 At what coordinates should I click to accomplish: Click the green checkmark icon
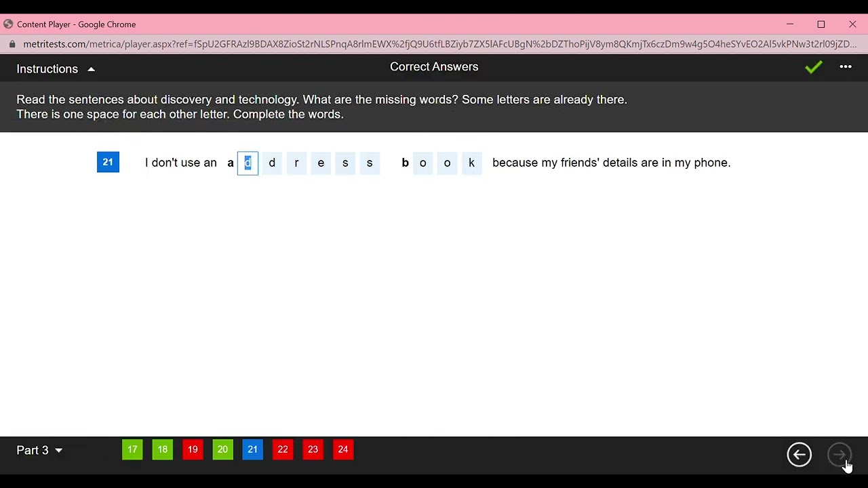(814, 66)
